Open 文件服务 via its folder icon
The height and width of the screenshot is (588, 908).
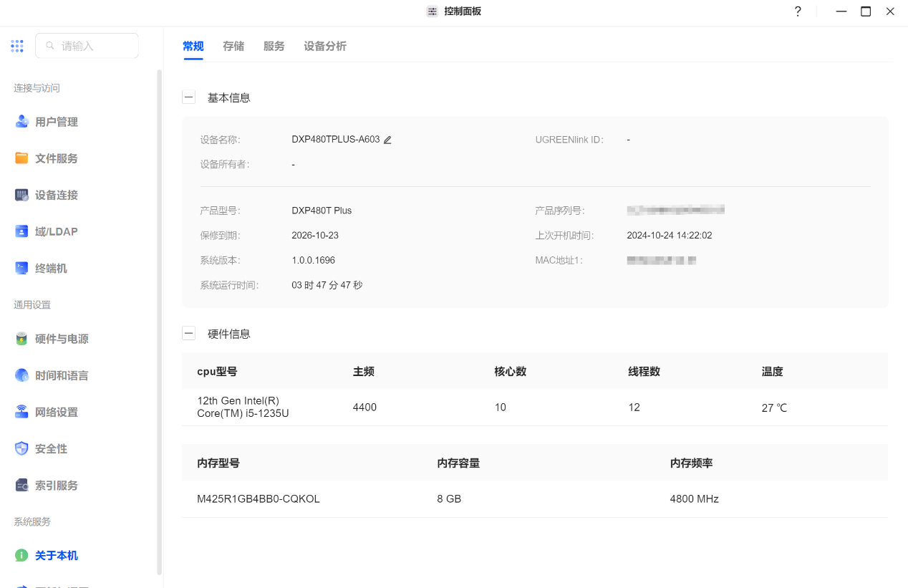click(21, 158)
